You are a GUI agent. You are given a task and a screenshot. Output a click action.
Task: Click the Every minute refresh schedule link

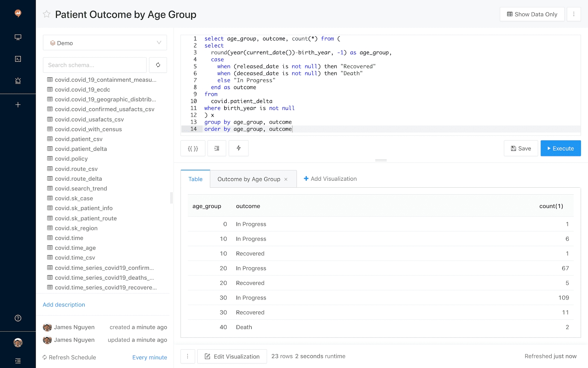[150, 357]
